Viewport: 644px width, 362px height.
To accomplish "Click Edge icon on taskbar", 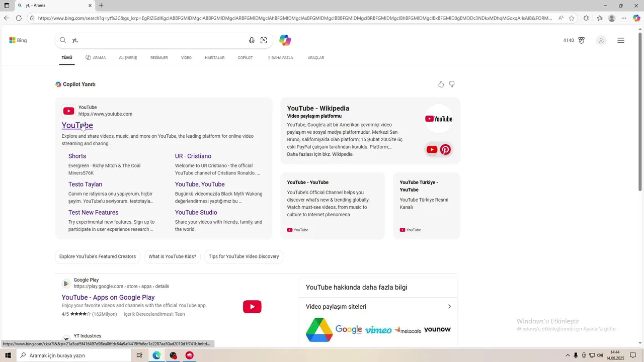I will (x=156, y=355).
